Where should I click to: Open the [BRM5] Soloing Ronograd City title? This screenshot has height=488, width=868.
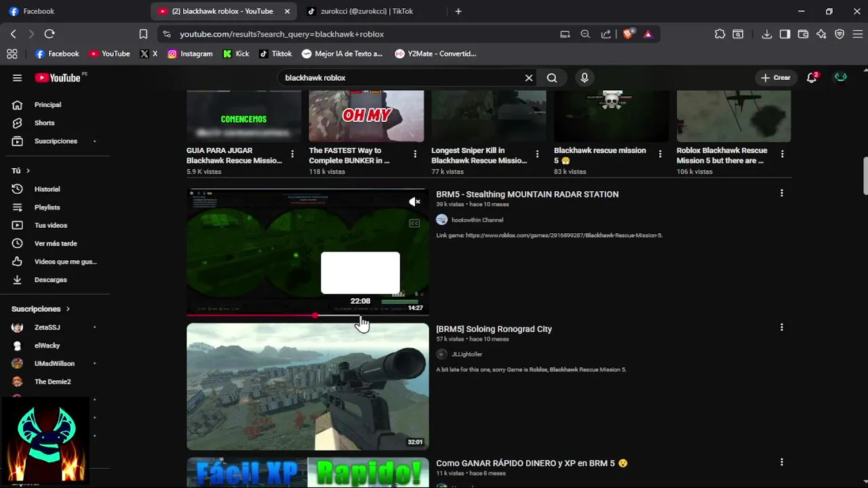pyautogui.click(x=494, y=329)
